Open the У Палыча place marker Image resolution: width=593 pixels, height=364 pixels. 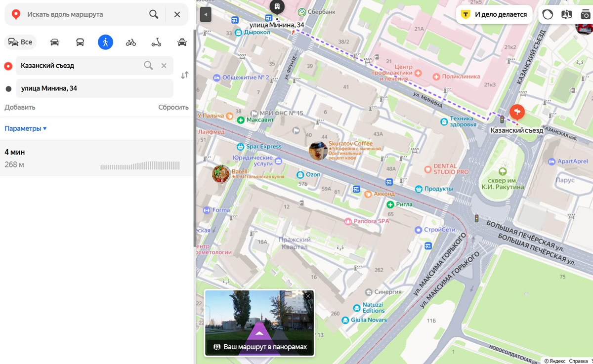[230, 116]
